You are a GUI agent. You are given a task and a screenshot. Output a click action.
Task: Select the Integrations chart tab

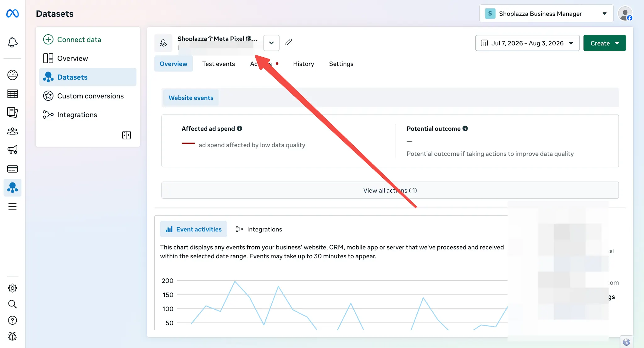coord(259,229)
